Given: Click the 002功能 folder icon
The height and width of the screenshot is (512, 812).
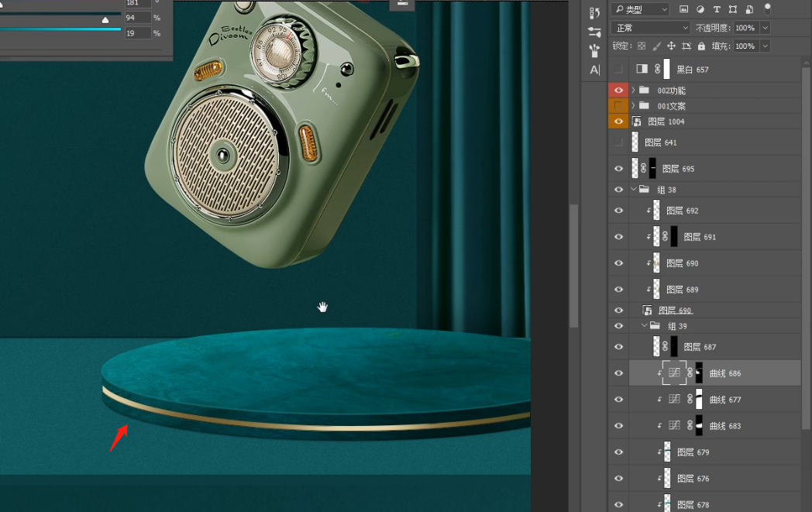Looking at the screenshot, I should point(644,90).
